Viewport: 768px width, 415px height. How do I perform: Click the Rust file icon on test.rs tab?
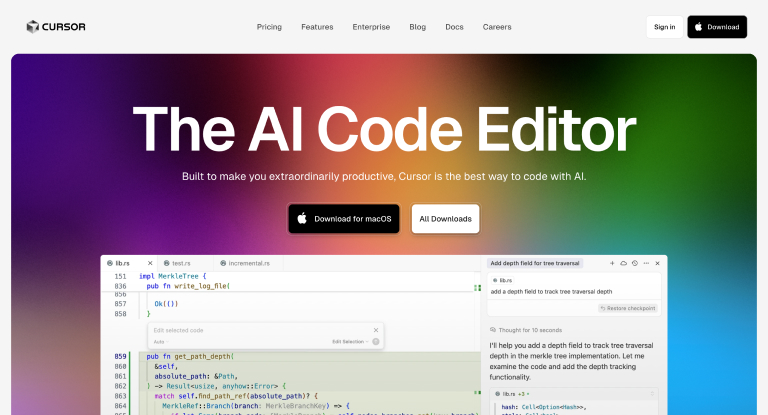[167, 263]
